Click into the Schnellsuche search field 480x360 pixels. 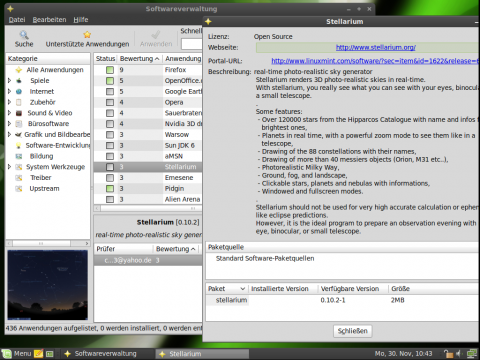[192, 44]
